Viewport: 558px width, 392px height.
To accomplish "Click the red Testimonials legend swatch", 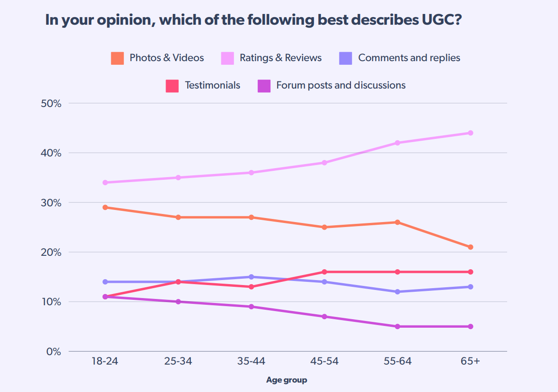I will 173,86.
